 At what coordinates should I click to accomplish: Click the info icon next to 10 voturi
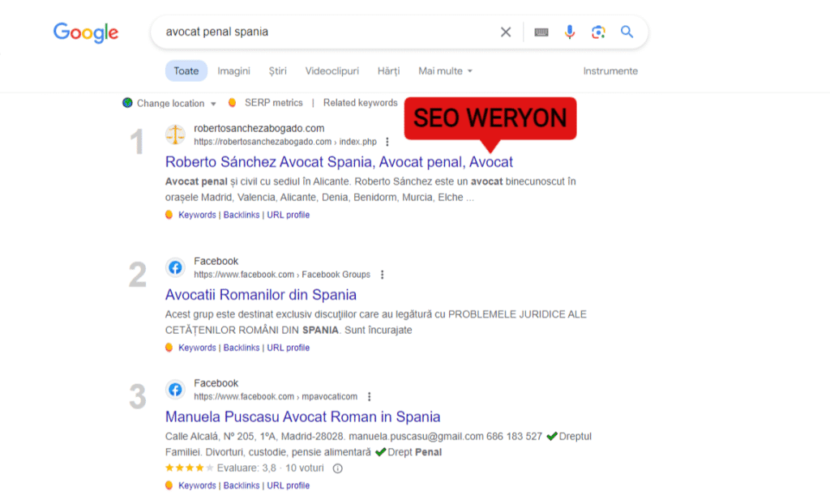pyautogui.click(x=338, y=468)
